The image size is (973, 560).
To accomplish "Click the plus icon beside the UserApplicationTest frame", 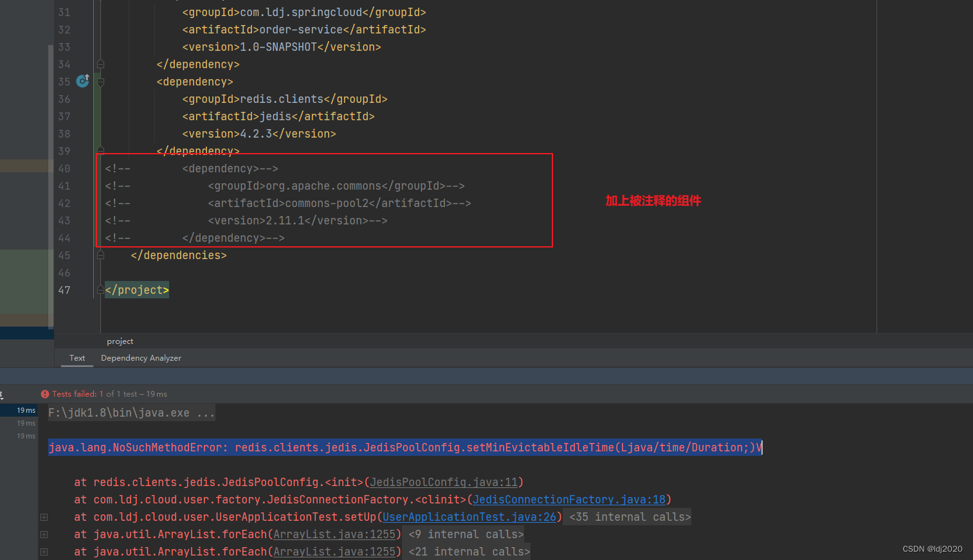I will coord(43,516).
